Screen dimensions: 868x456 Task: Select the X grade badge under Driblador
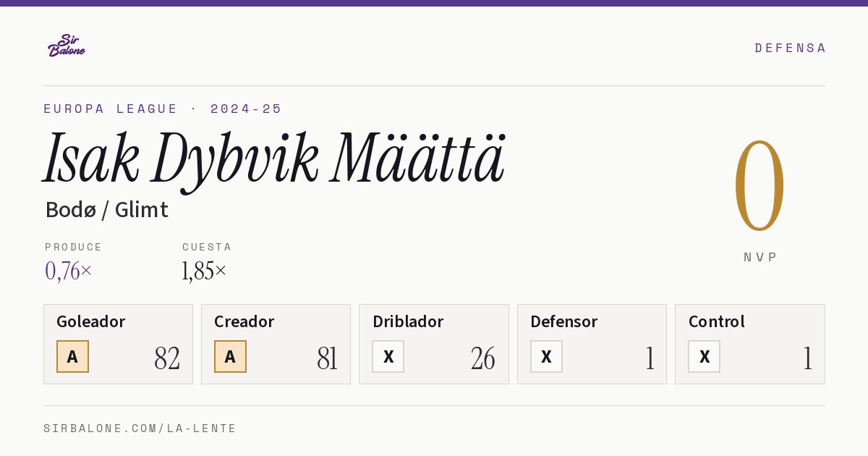388,356
